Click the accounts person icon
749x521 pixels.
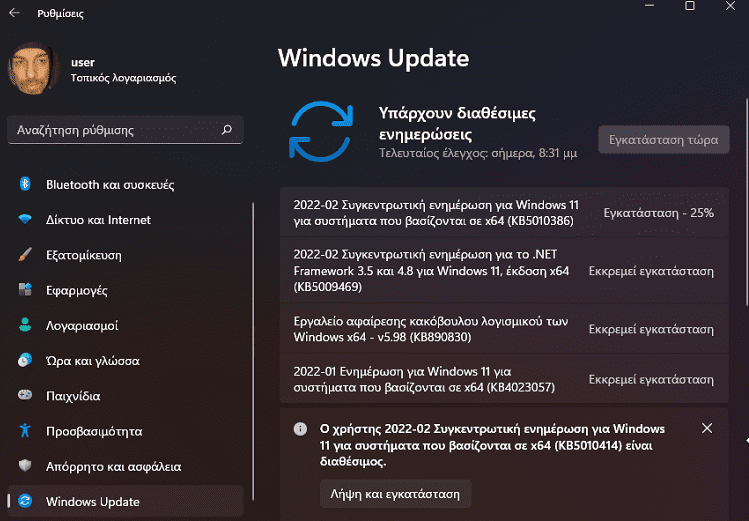[25, 325]
